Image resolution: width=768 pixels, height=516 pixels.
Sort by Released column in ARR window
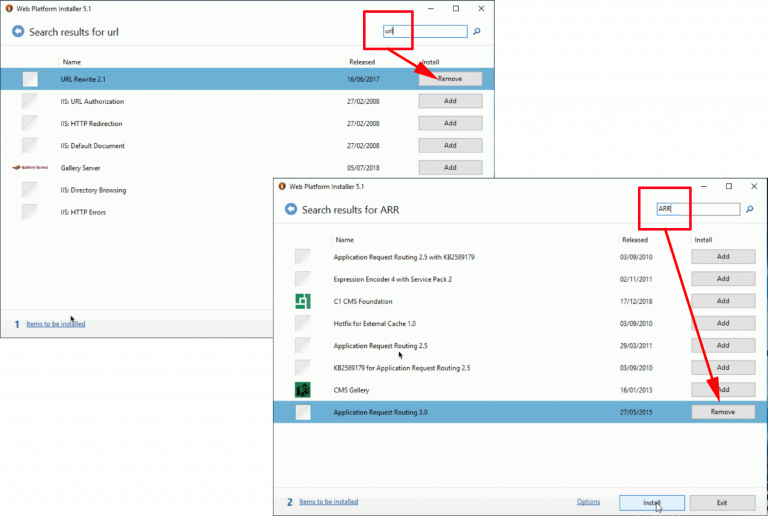coord(635,240)
